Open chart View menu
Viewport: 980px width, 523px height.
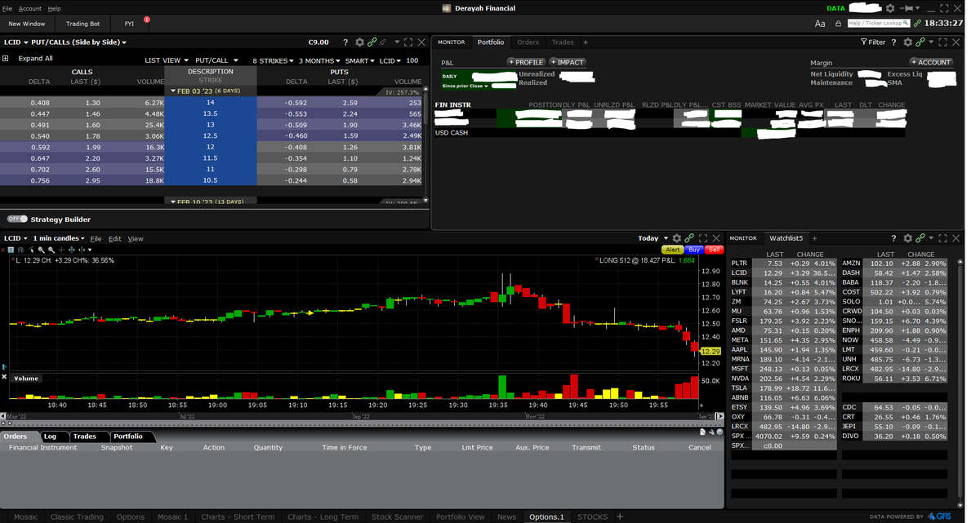pyautogui.click(x=136, y=238)
